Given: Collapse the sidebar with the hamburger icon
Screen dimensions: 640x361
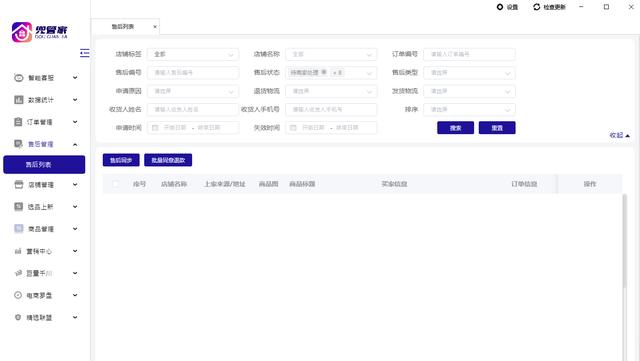Looking at the screenshot, I should tap(84, 53).
